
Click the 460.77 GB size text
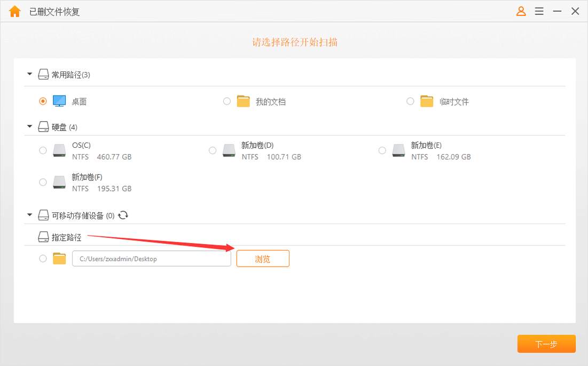pyautogui.click(x=114, y=157)
